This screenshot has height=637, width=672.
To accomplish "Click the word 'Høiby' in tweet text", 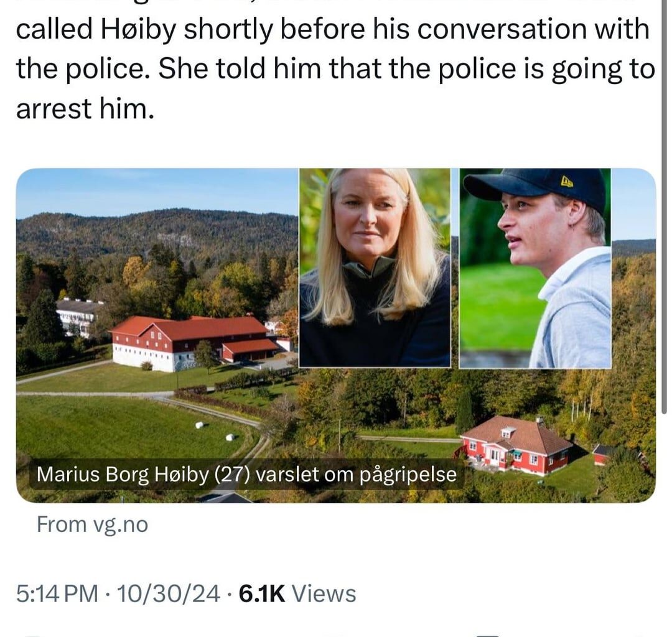I will [x=139, y=30].
